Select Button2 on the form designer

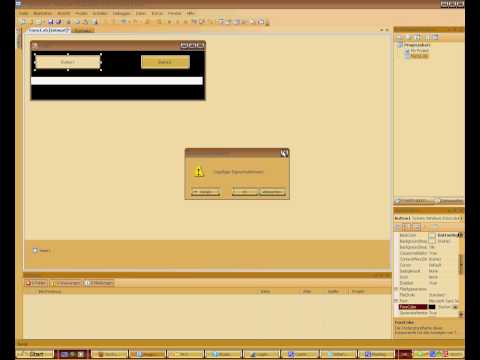[x=165, y=62]
